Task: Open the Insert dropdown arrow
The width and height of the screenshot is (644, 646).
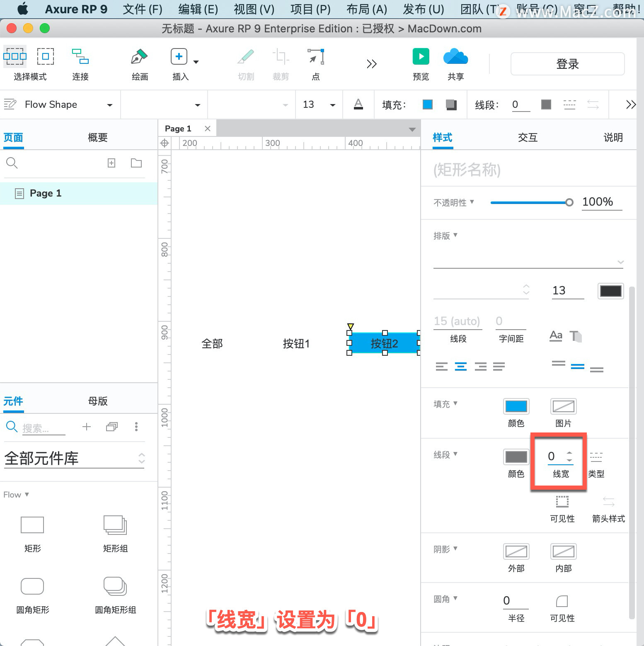Action: pyautogui.click(x=196, y=62)
